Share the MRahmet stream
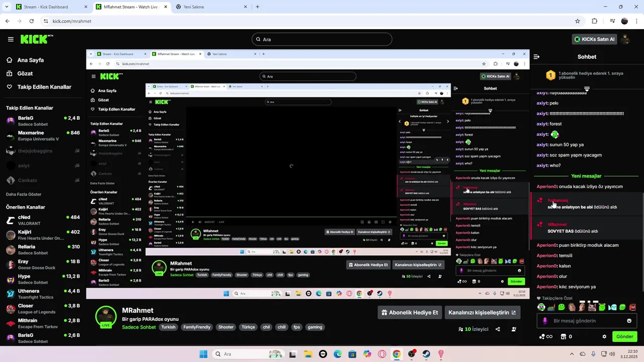The width and height of the screenshot is (644, 362). click(x=498, y=329)
